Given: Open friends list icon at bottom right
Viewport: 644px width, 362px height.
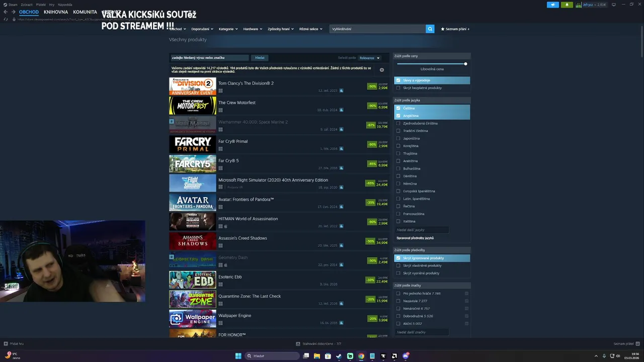Looking at the screenshot, I should [637, 344].
